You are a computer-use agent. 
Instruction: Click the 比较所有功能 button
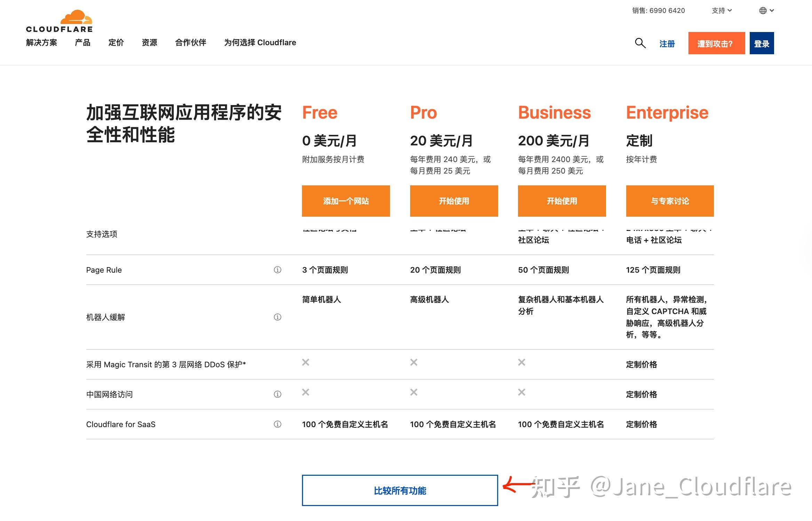[400, 490]
